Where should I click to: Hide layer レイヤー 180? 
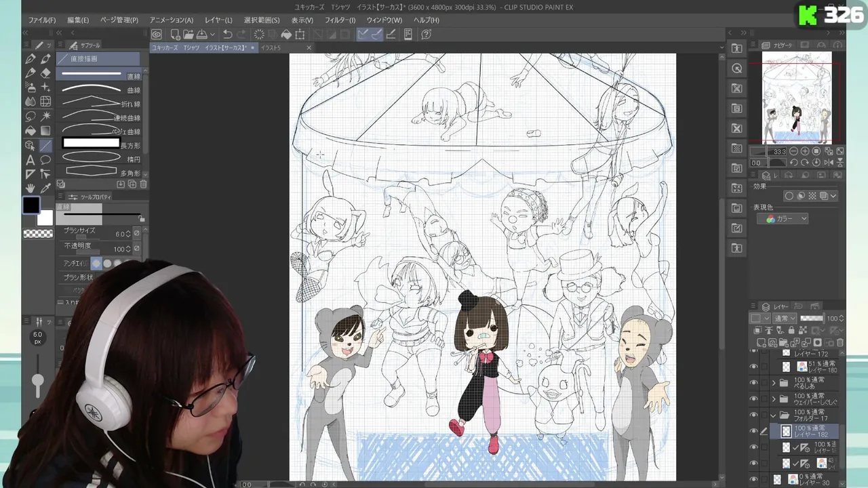click(753, 367)
